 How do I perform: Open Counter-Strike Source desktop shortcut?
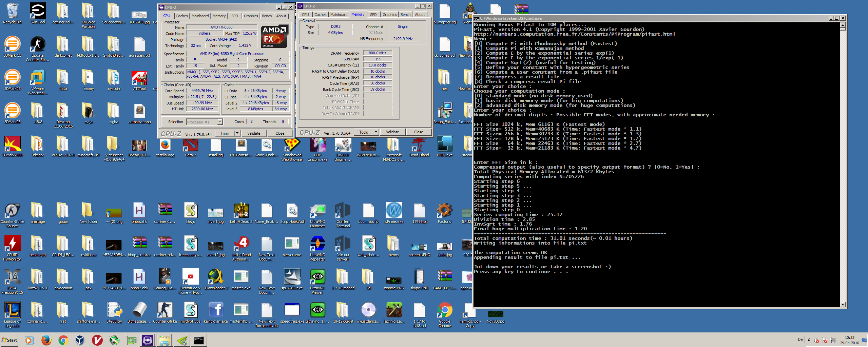click(x=12, y=215)
